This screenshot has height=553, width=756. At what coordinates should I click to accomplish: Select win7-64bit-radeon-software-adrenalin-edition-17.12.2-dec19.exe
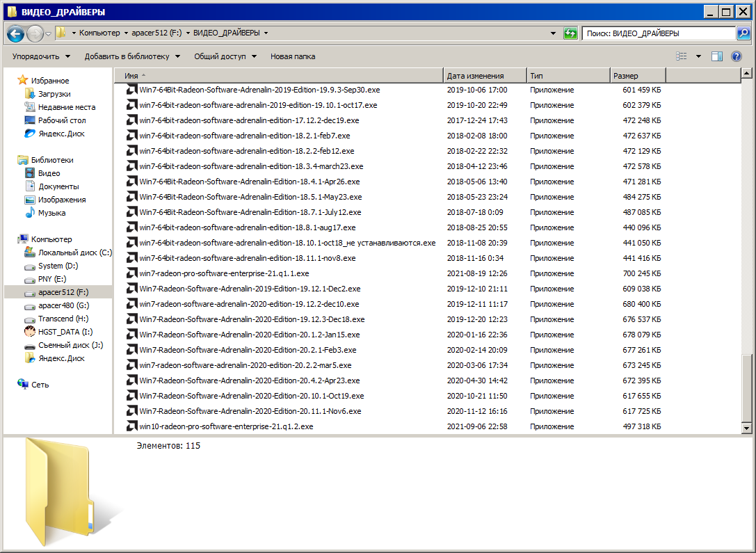[249, 120]
